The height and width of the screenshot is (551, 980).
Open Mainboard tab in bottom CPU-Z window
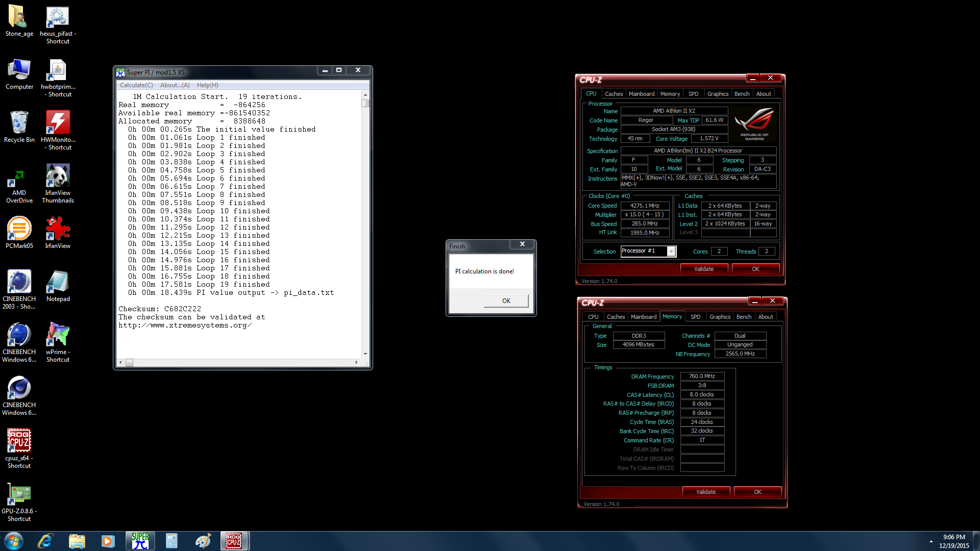pyautogui.click(x=644, y=317)
